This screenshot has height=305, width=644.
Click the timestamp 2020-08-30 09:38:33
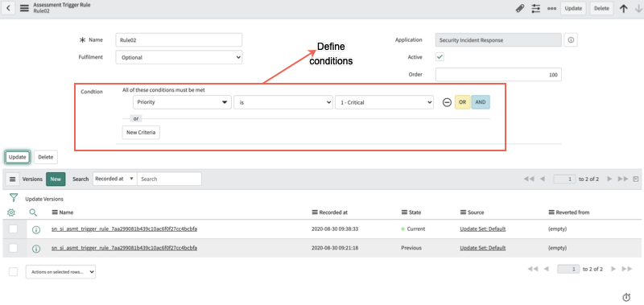pos(335,229)
